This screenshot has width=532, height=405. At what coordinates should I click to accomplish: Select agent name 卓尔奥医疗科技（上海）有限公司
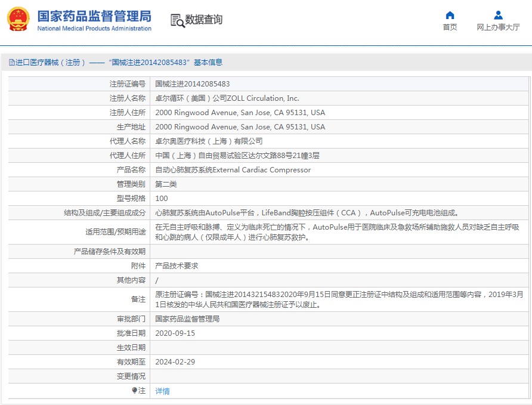click(x=209, y=141)
